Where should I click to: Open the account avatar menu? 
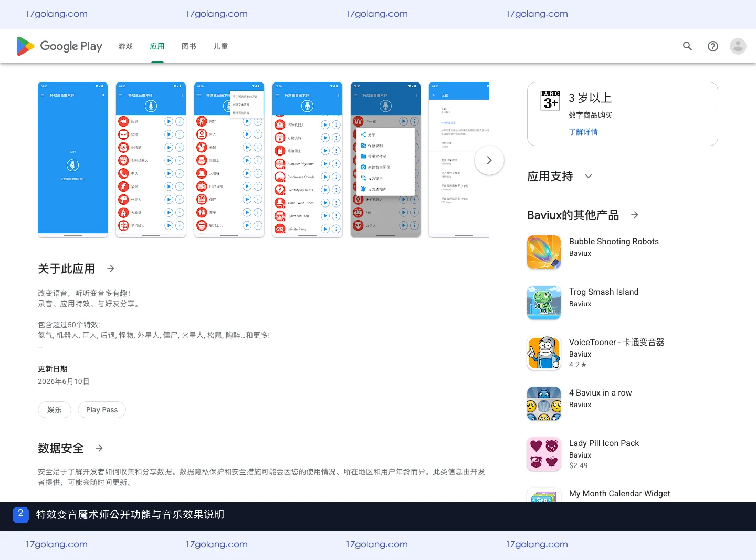click(x=738, y=46)
